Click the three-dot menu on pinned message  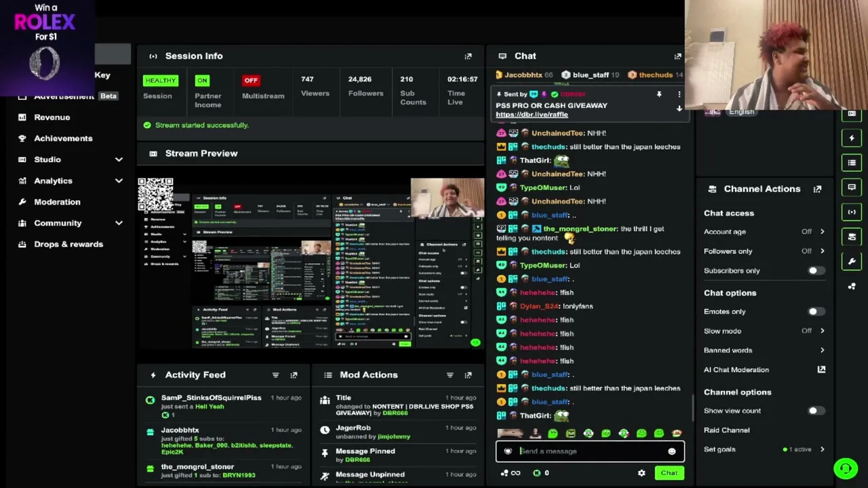[x=679, y=95]
